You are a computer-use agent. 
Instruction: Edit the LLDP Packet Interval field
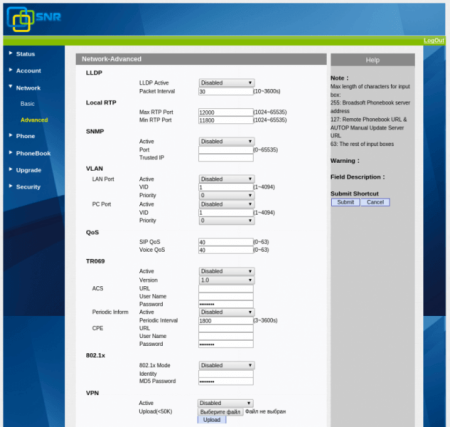226,91
